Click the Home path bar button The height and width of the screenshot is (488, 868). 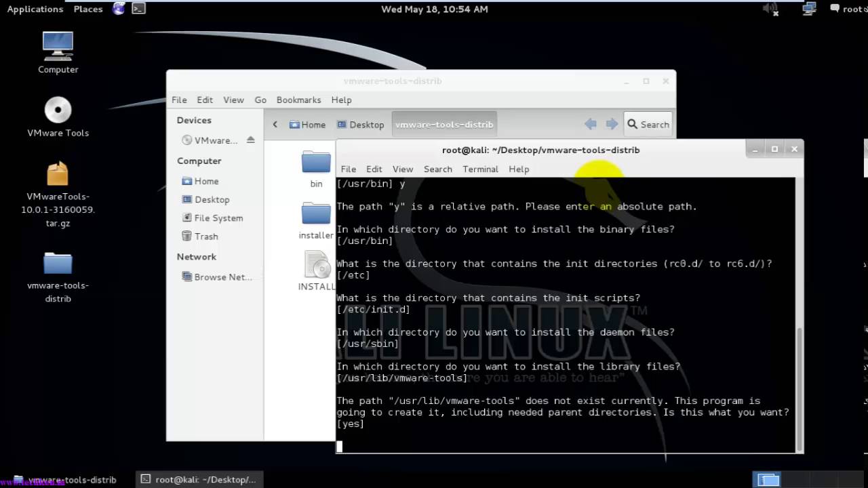tap(307, 124)
